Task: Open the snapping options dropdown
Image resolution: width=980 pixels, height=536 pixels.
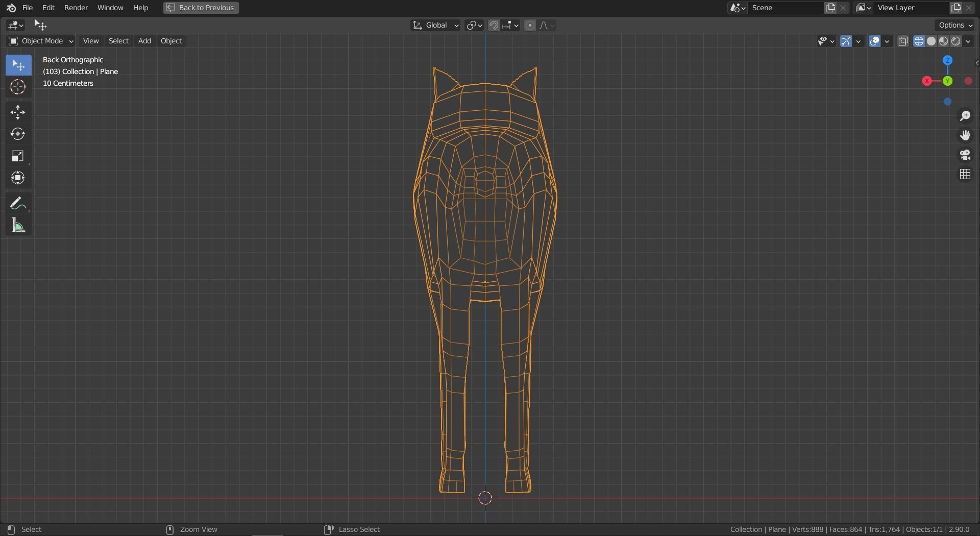Action: [510, 26]
